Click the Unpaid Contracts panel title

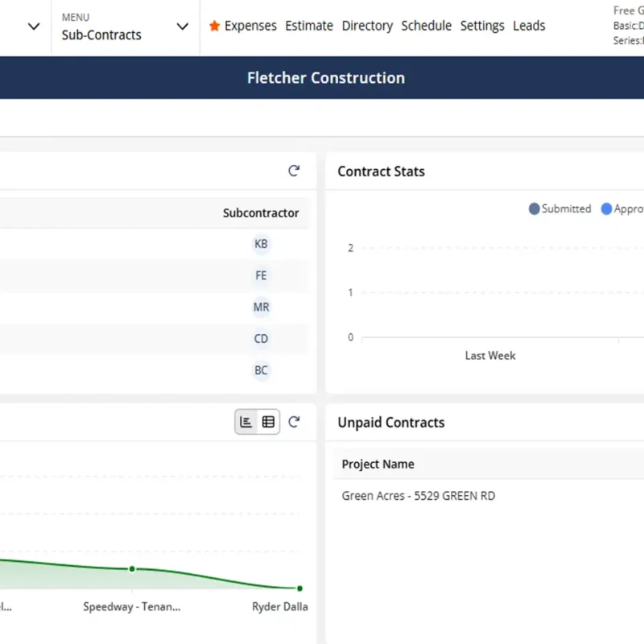coord(391,423)
